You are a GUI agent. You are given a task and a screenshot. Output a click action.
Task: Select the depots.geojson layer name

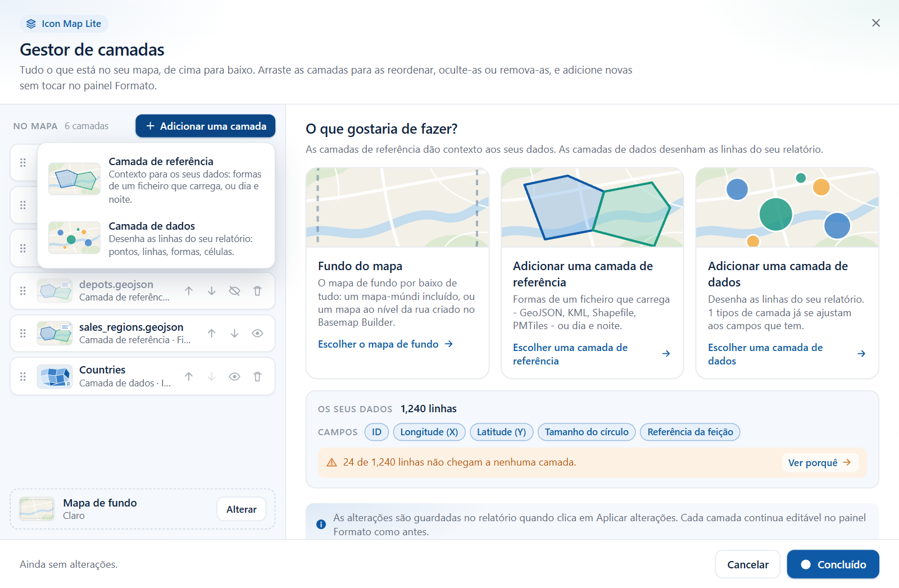116,284
